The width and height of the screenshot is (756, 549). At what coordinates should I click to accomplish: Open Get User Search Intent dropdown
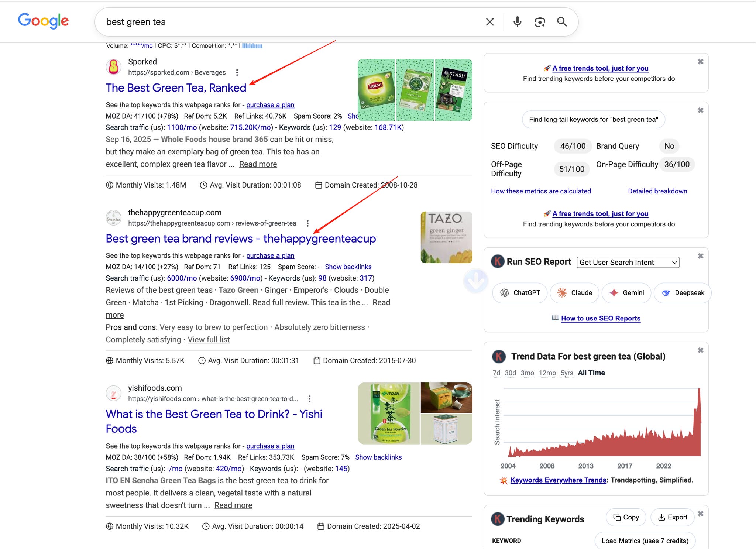tap(628, 262)
